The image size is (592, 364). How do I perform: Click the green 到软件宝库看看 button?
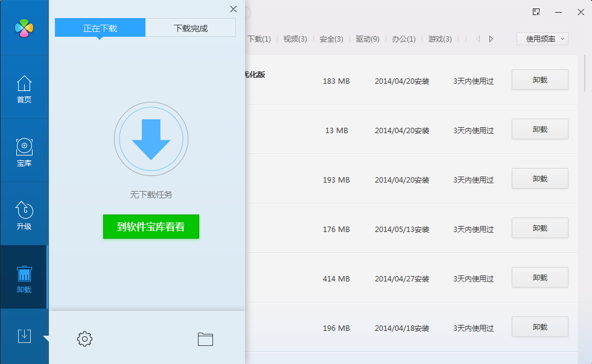[x=151, y=227]
